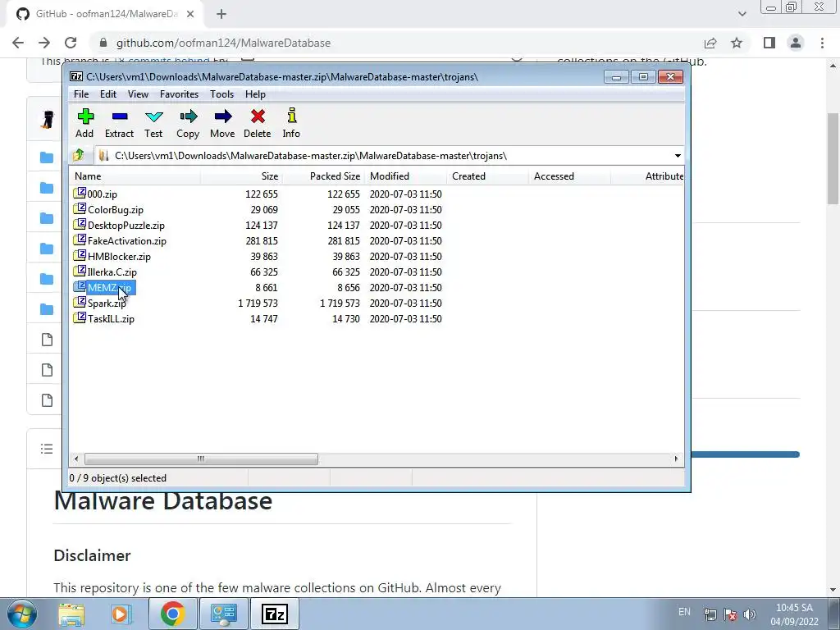Open Windows Explorer from the taskbar

click(x=71, y=614)
